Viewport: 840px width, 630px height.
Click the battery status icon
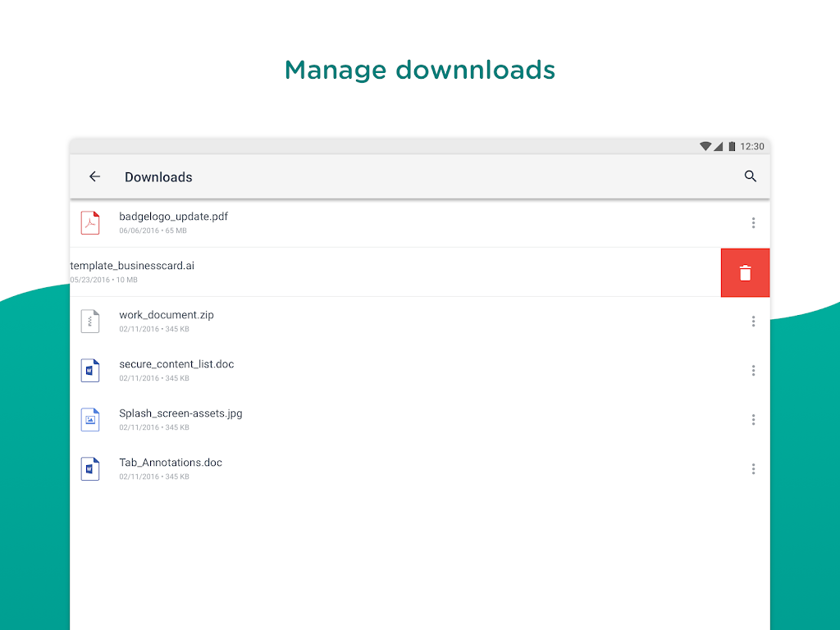point(732,146)
